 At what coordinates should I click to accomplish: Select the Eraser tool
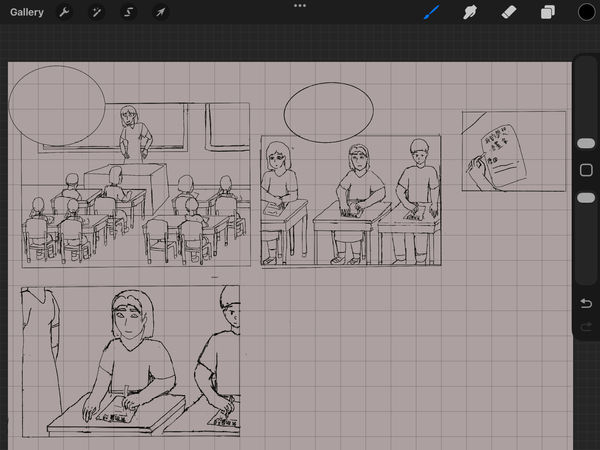[509, 12]
